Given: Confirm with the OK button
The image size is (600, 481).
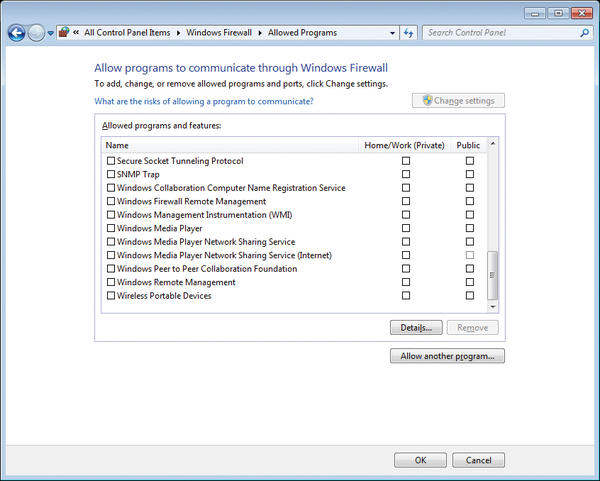Looking at the screenshot, I should pos(420,460).
